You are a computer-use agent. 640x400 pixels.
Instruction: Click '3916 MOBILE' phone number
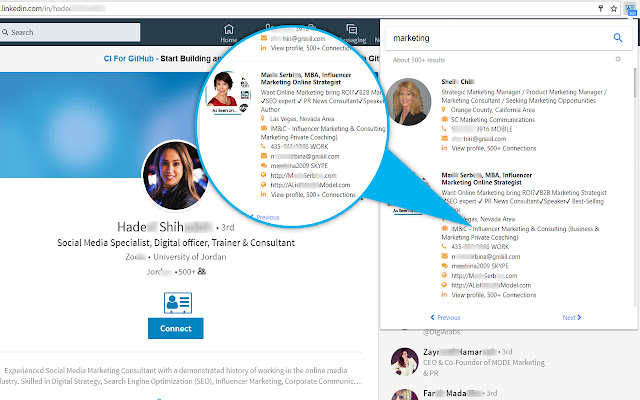click(x=482, y=129)
